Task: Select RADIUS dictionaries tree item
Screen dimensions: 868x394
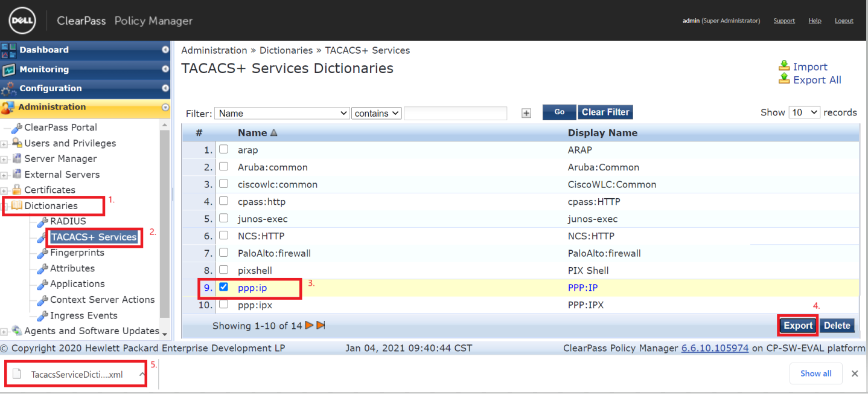Action: pyautogui.click(x=68, y=221)
